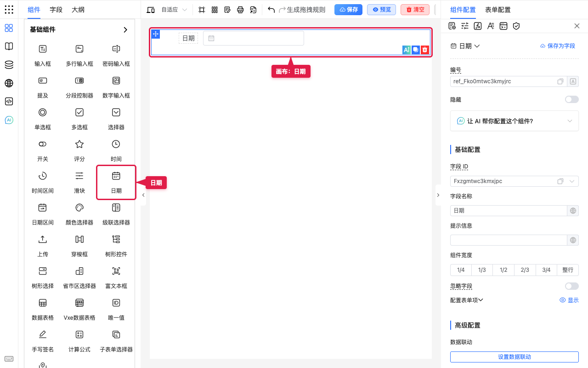This screenshot has height=368, width=588.
Task: Click the 分段控制器 component
Action: 79,87
